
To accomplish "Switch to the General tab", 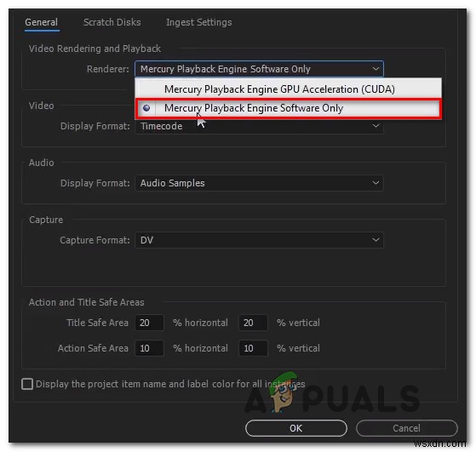I will click(x=42, y=22).
